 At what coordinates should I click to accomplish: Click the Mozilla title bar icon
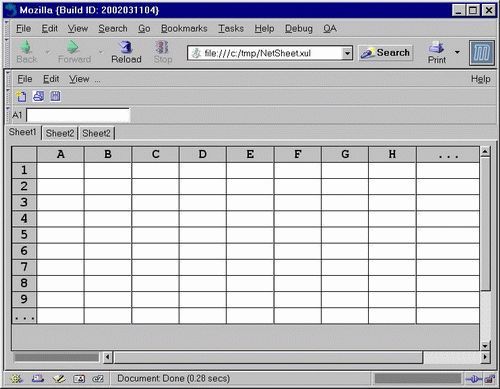point(11,10)
